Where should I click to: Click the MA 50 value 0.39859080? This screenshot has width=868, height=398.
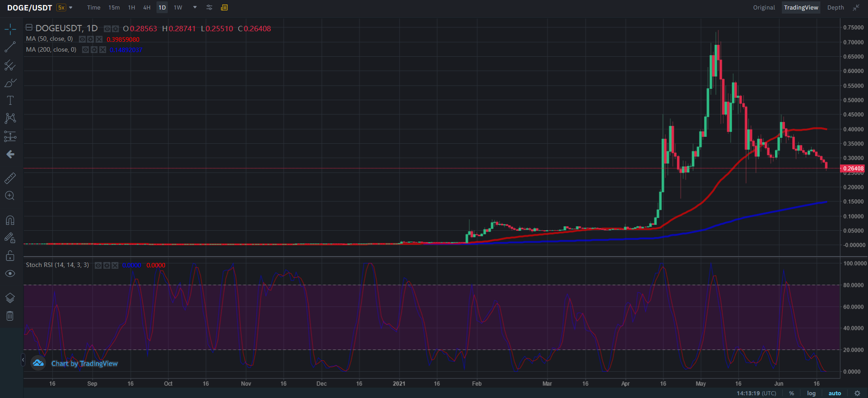click(123, 39)
